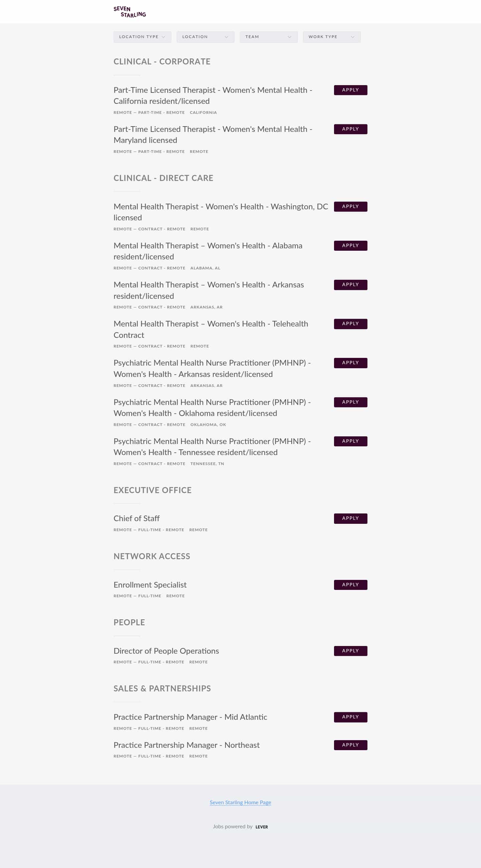Image resolution: width=481 pixels, height=868 pixels.
Task: Open the Work Type filter dropdown
Action: click(331, 37)
